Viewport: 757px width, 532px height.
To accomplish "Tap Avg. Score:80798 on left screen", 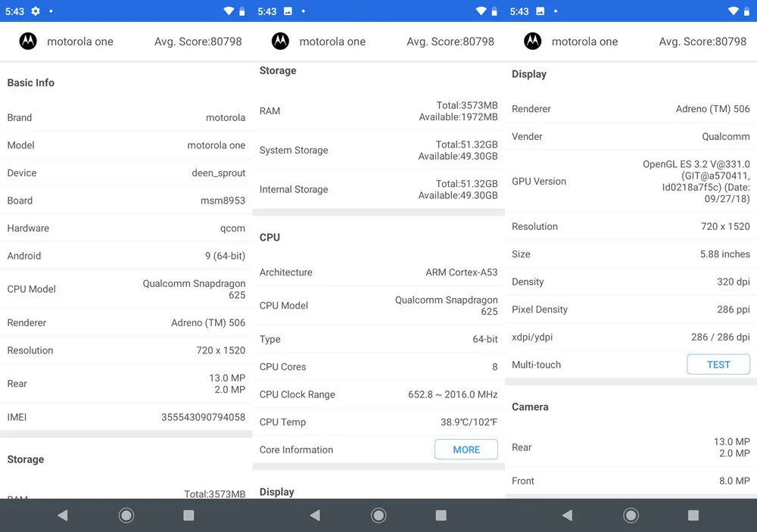I will click(198, 42).
